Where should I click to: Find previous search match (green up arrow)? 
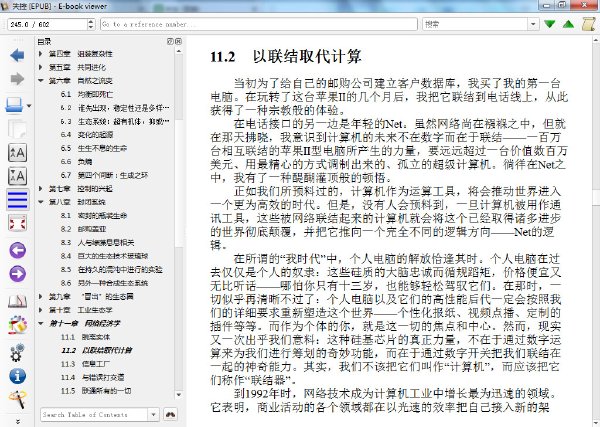(569, 24)
